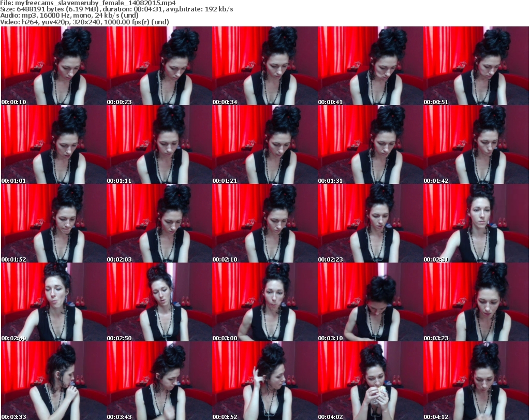Select the thumbnail at 00:02:23

tap(371, 223)
